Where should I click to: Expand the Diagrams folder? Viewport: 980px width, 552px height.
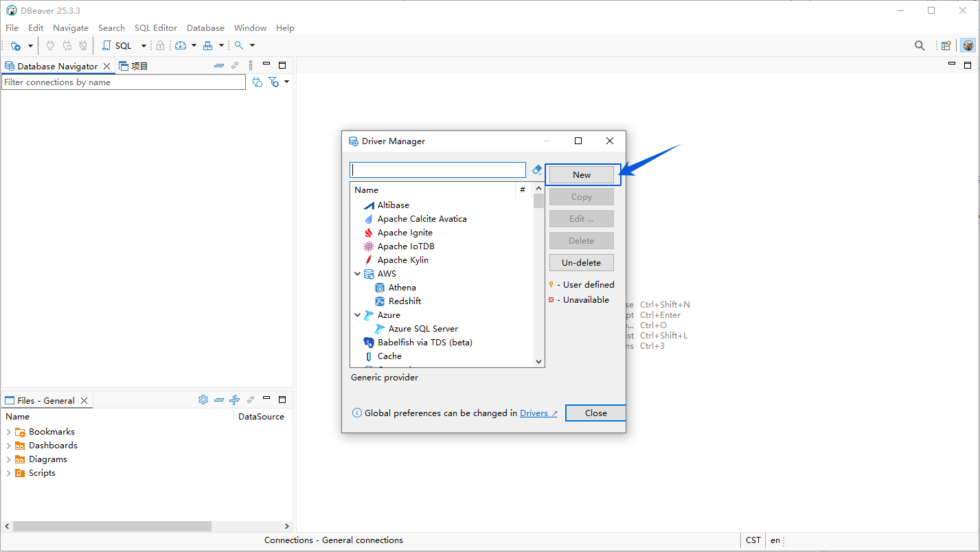[8, 459]
